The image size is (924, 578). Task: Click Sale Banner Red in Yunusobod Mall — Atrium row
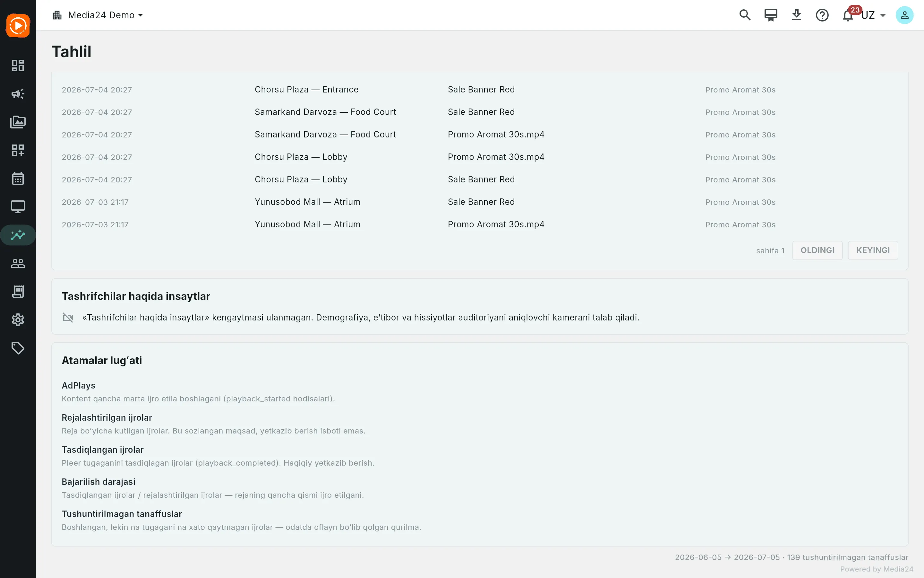pos(481,202)
